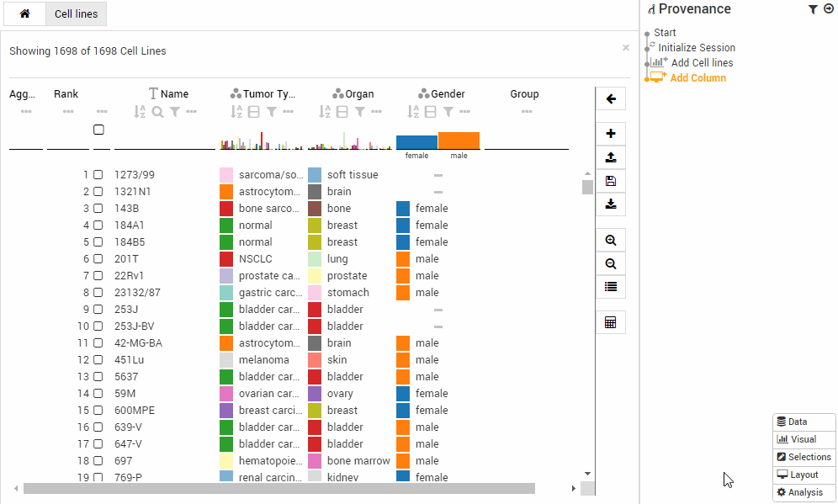The height and width of the screenshot is (504, 838).
Task: Switch to the Cell lines tab
Action: 76,14
